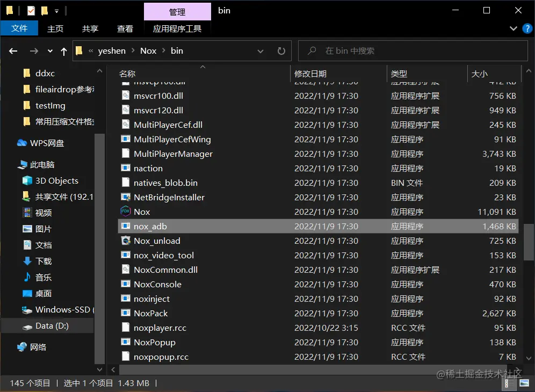Click the 文档 documents icon
535x392 pixels.
point(27,245)
